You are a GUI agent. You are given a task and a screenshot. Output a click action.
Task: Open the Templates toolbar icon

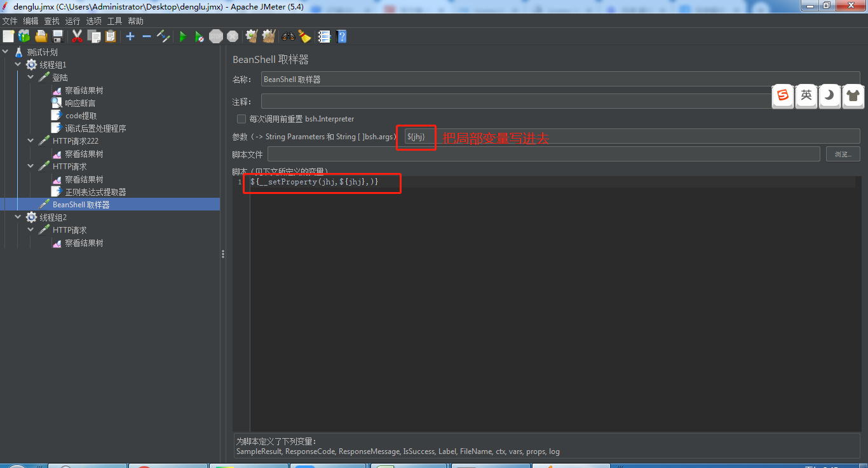pos(24,36)
